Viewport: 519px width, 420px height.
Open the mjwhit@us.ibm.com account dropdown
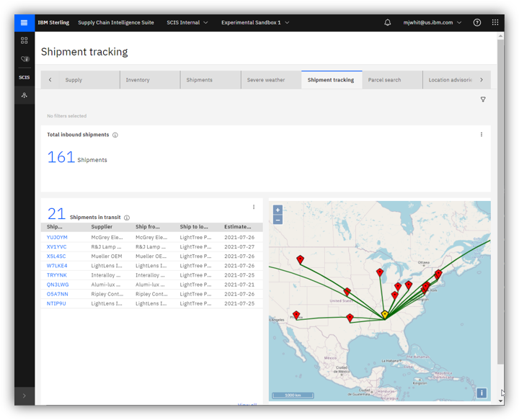click(x=432, y=22)
